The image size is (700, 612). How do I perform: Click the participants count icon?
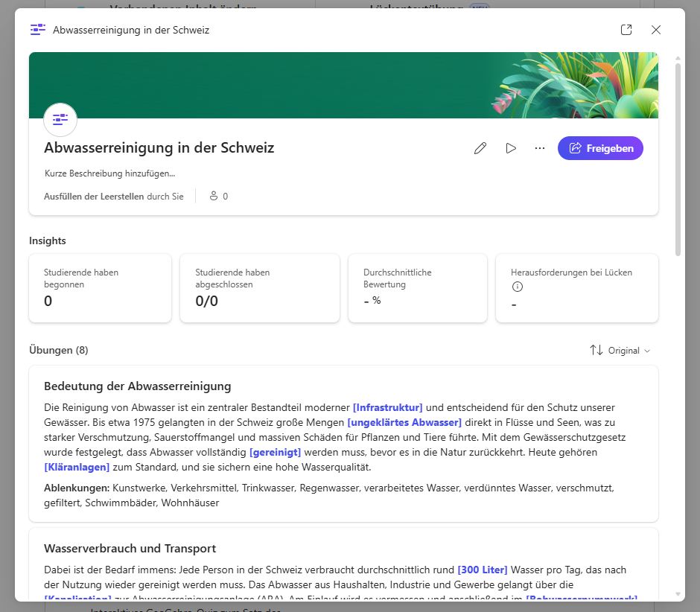click(214, 196)
